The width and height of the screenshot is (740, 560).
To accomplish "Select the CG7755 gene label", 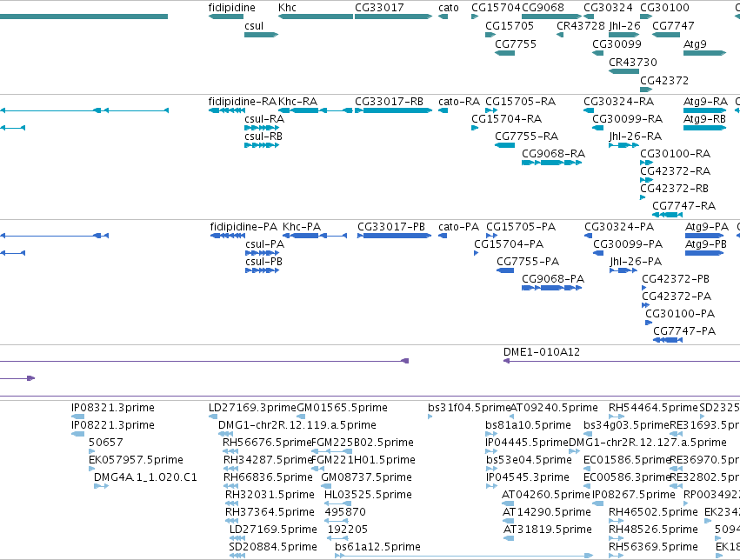I will [x=516, y=44].
